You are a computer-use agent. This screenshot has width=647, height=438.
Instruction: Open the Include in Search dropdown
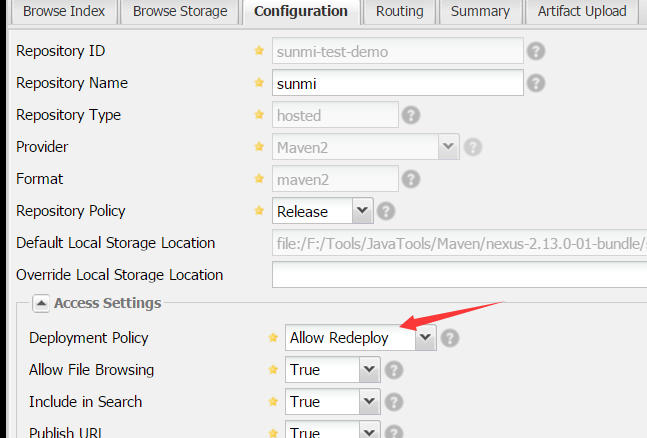[369, 402]
